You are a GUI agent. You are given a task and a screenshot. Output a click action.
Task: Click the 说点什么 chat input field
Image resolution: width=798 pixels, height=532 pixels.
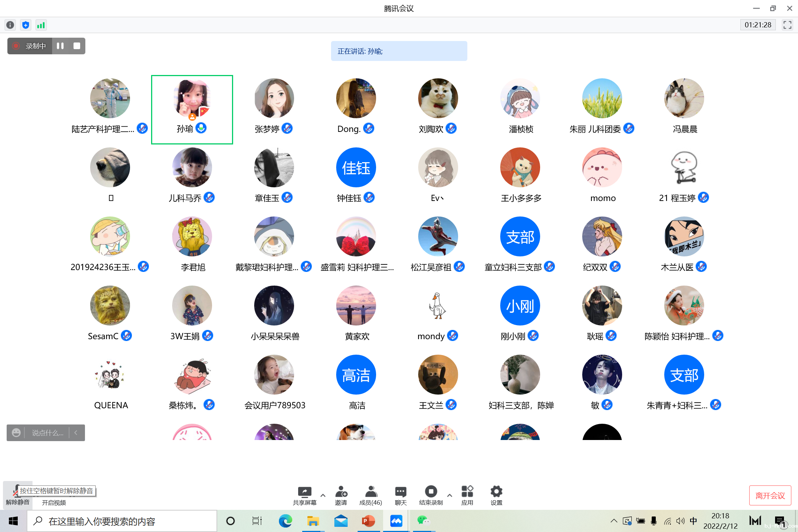tap(47, 433)
